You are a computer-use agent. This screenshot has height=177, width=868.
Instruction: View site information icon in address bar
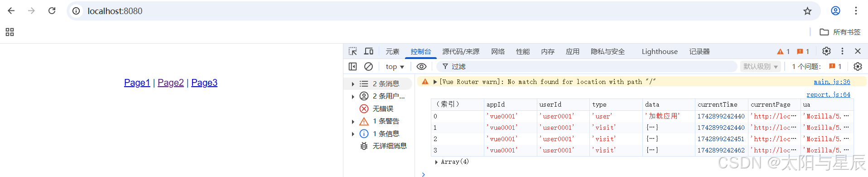[x=77, y=11]
